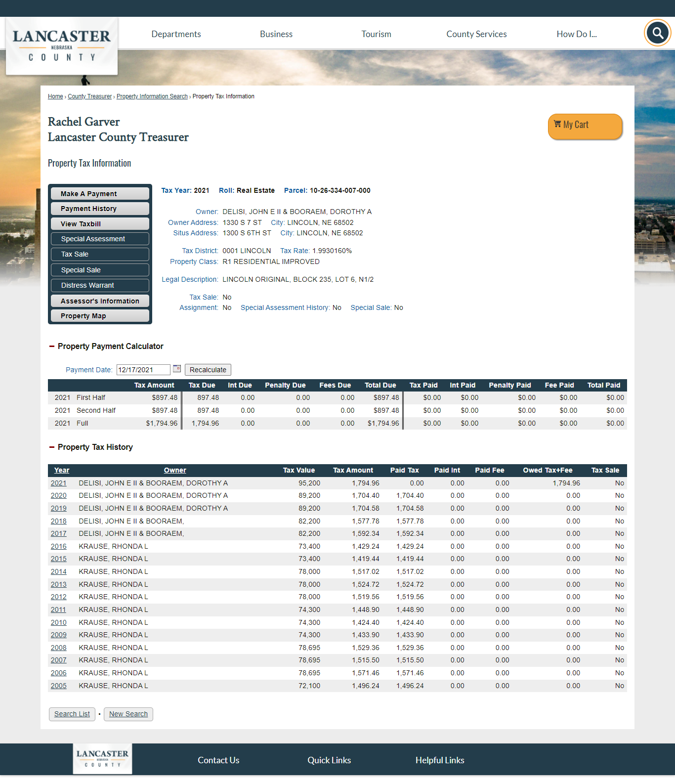This screenshot has width=675, height=784.
Task: Open the payment date calendar picker icon
Action: coord(177,369)
